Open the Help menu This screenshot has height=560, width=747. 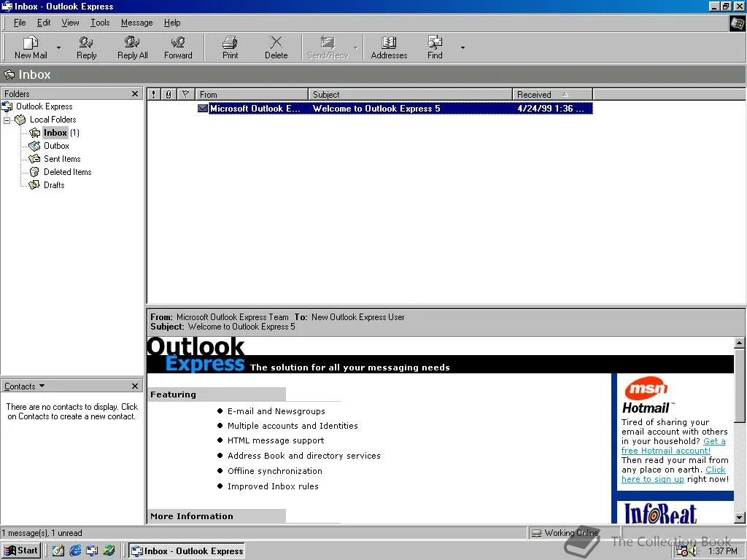[x=172, y=23]
